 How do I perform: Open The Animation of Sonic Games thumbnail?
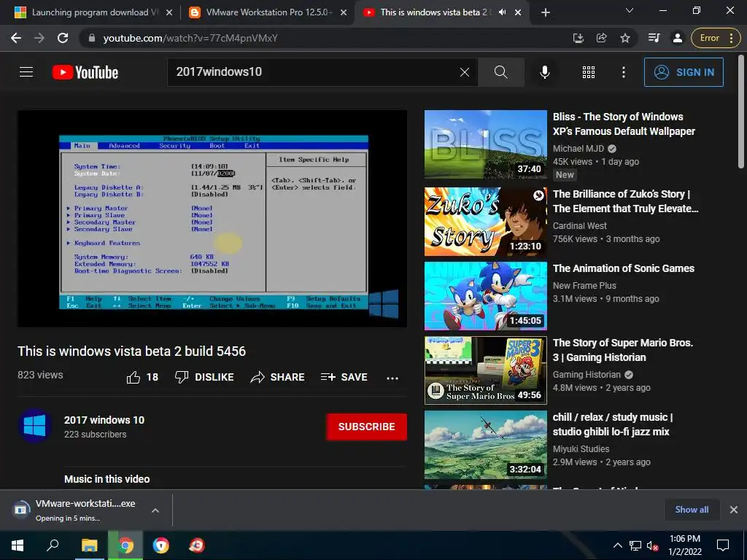485,296
